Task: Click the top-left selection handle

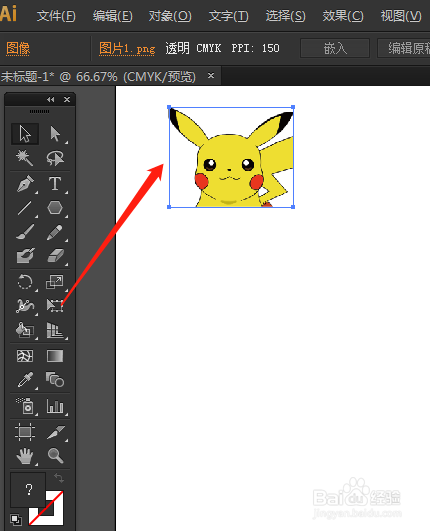Action: pyautogui.click(x=169, y=107)
